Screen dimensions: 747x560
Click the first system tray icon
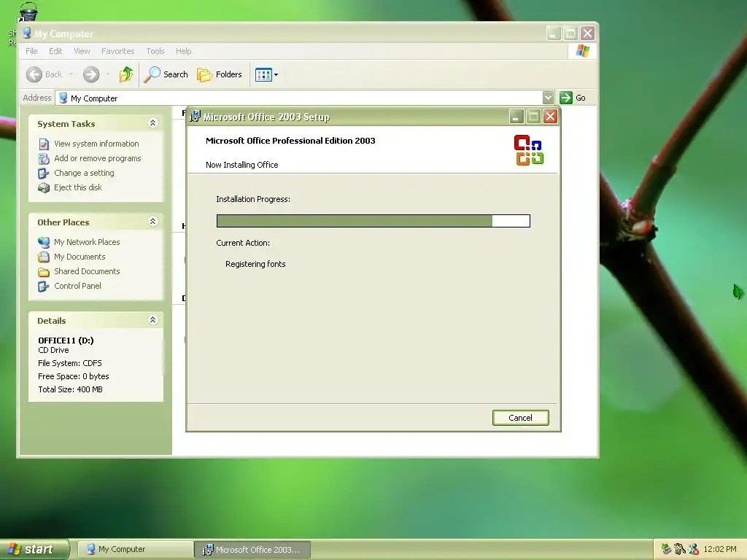(x=666, y=550)
